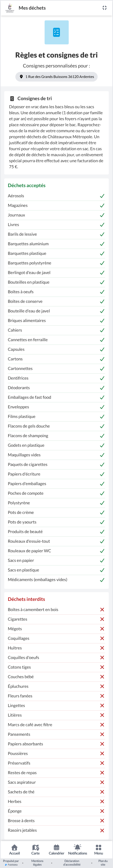
Task: Click the collapse fullscreen icon in the header
Action: click(105, 8)
